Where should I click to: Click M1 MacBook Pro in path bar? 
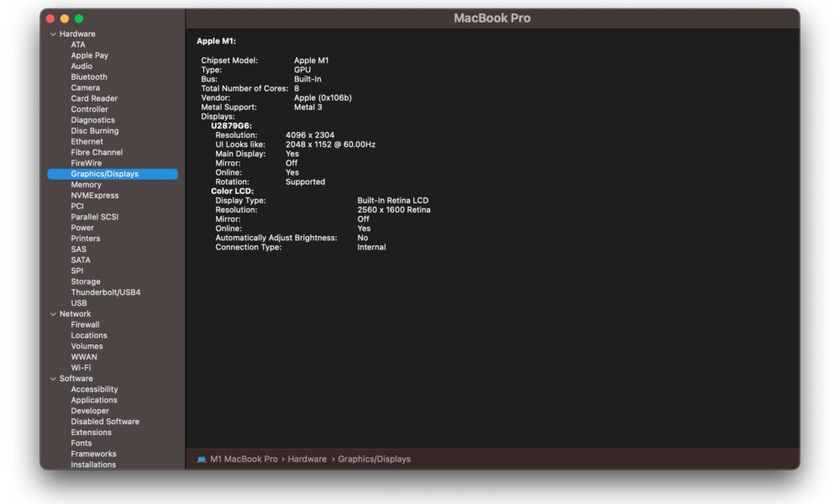point(244,459)
